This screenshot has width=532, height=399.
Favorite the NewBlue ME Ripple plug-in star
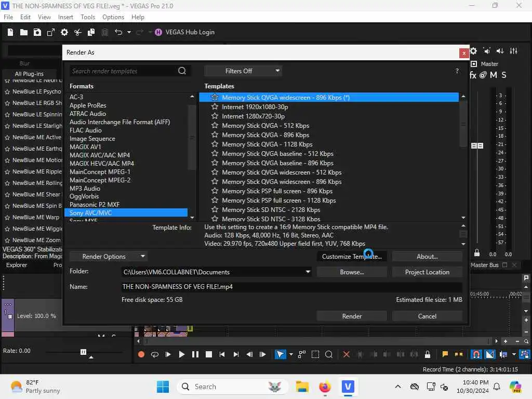pyautogui.click(x=7, y=171)
